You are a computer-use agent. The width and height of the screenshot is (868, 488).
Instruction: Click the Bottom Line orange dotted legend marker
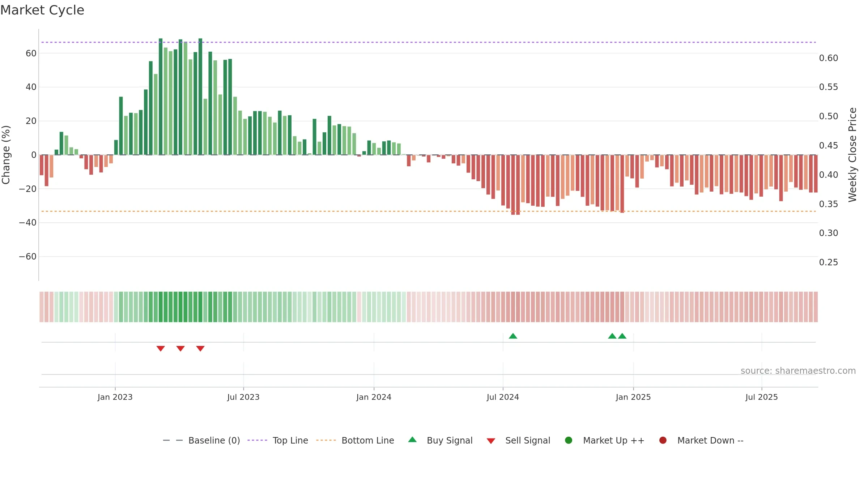(x=326, y=440)
